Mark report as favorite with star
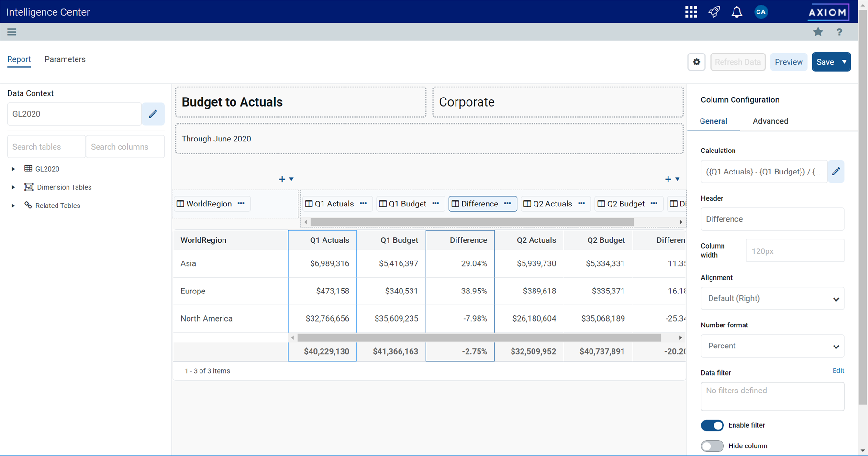This screenshot has width=868, height=456. click(x=818, y=32)
